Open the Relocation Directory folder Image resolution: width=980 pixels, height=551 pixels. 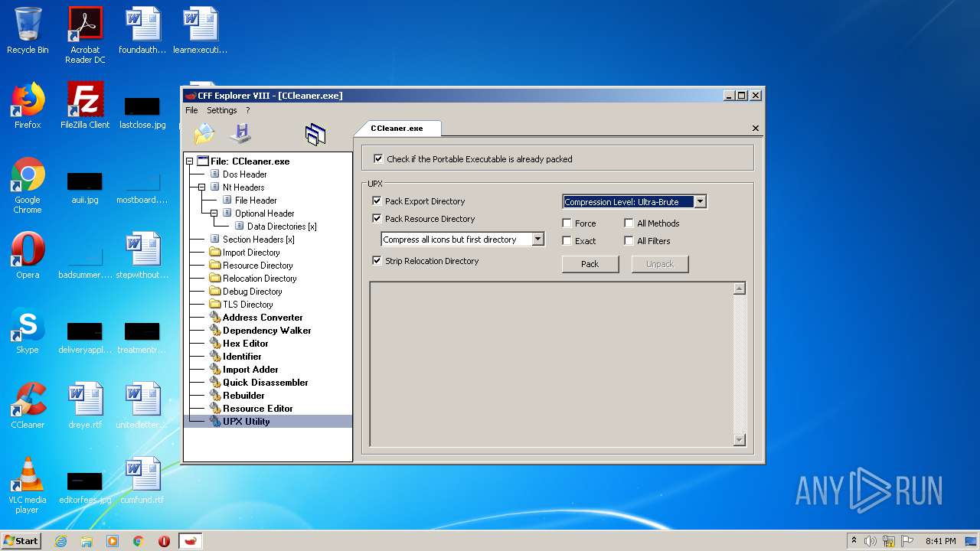pos(260,279)
